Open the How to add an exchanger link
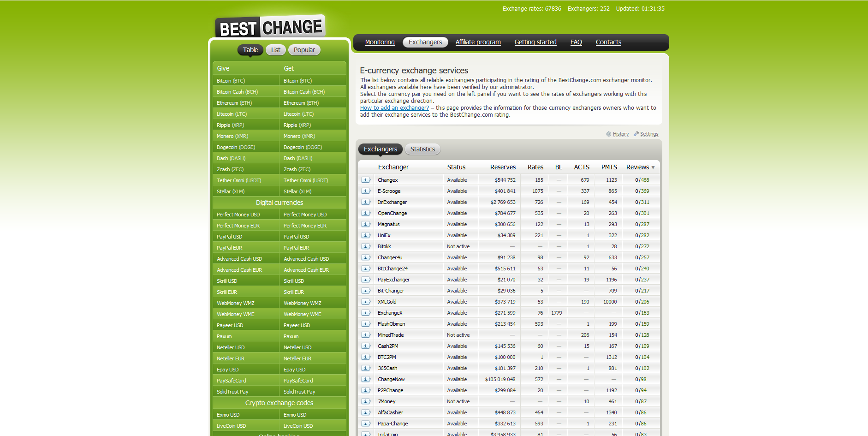Image resolution: width=868 pixels, height=436 pixels. (x=394, y=108)
